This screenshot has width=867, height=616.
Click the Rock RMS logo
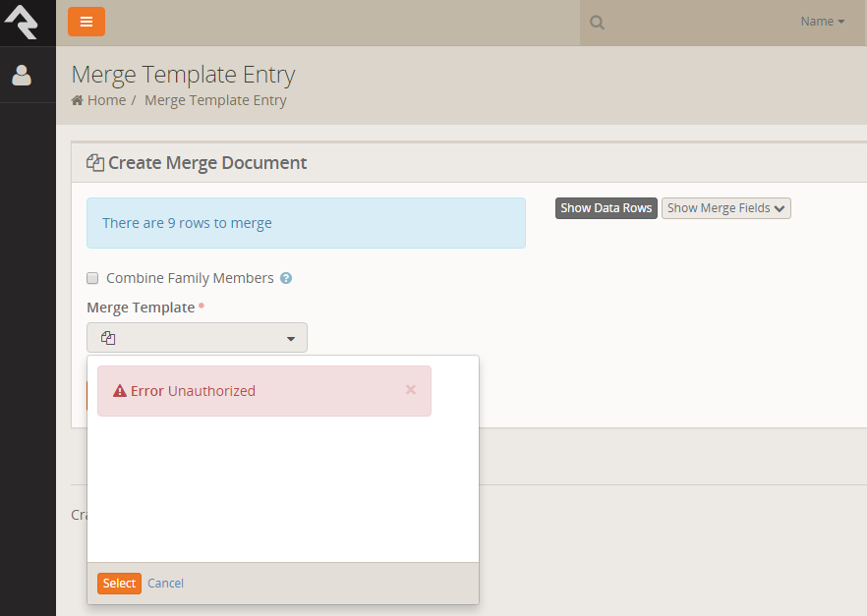22,22
